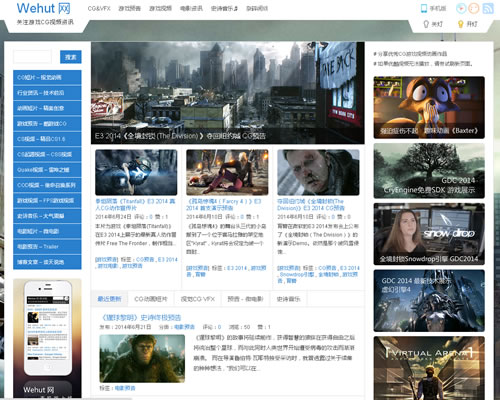Viewport: 500px width, 400px height.
Task: Open the CG&VFX top menu item
Action: (99, 8)
